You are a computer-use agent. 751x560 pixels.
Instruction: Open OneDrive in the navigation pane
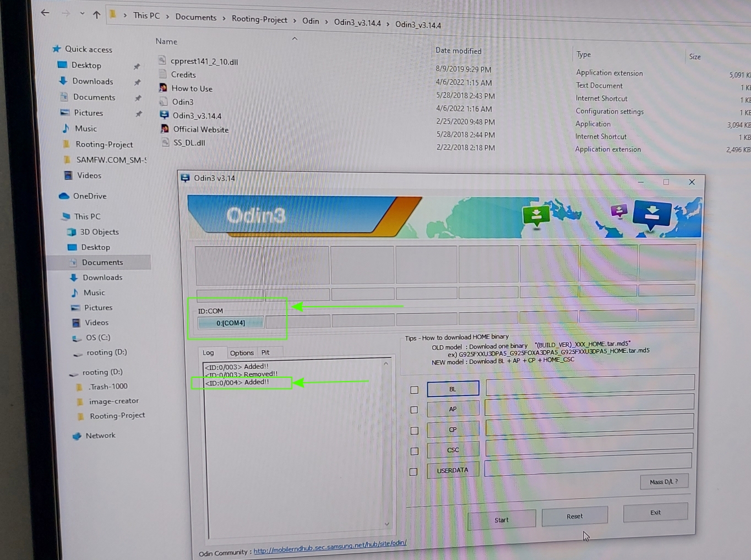tap(90, 196)
